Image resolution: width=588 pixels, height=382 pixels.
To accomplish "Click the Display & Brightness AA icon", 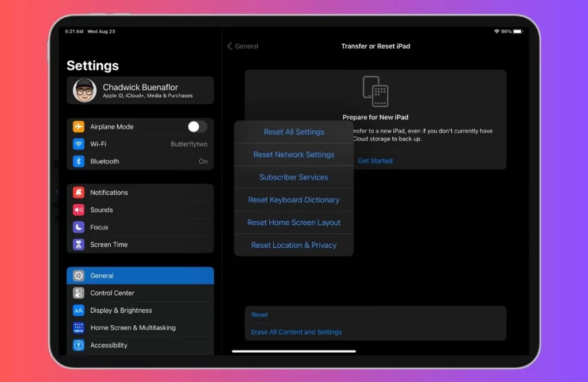I will [78, 310].
